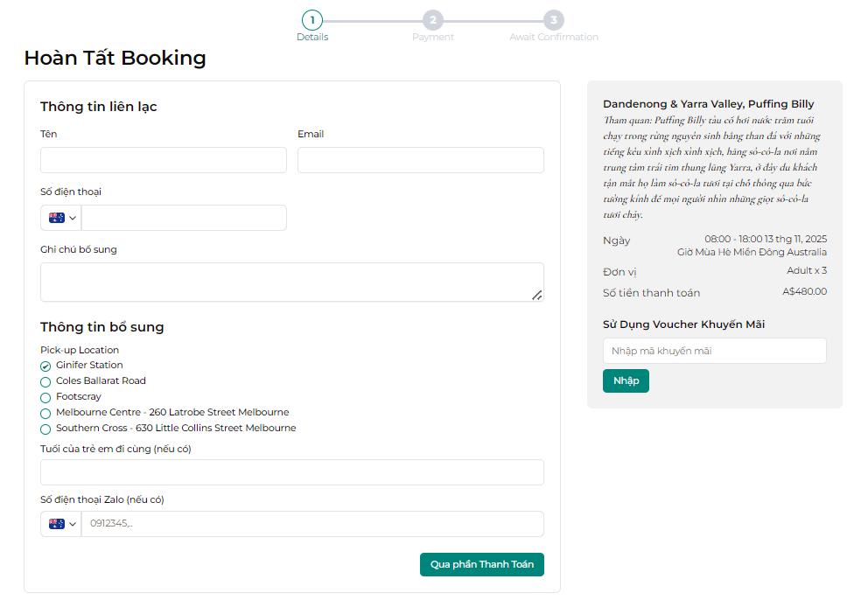
Task: Click the Nhập mã khuyến mãi voucher field
Action: (714, 351)
